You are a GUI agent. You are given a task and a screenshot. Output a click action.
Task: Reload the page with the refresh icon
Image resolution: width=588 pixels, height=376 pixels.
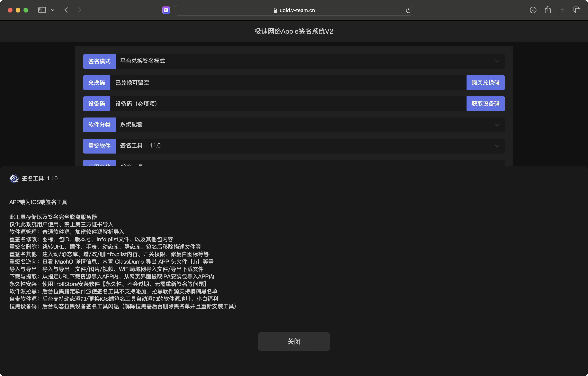pos(408,10)
